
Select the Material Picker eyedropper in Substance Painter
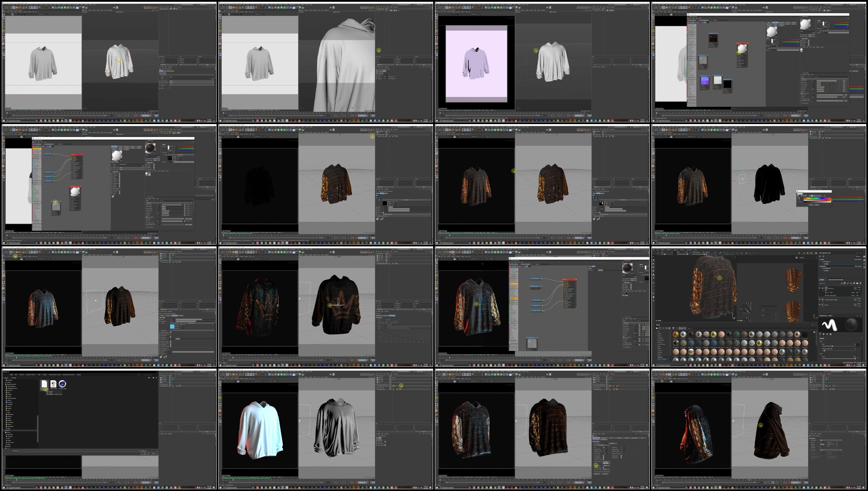coord(654,278)
